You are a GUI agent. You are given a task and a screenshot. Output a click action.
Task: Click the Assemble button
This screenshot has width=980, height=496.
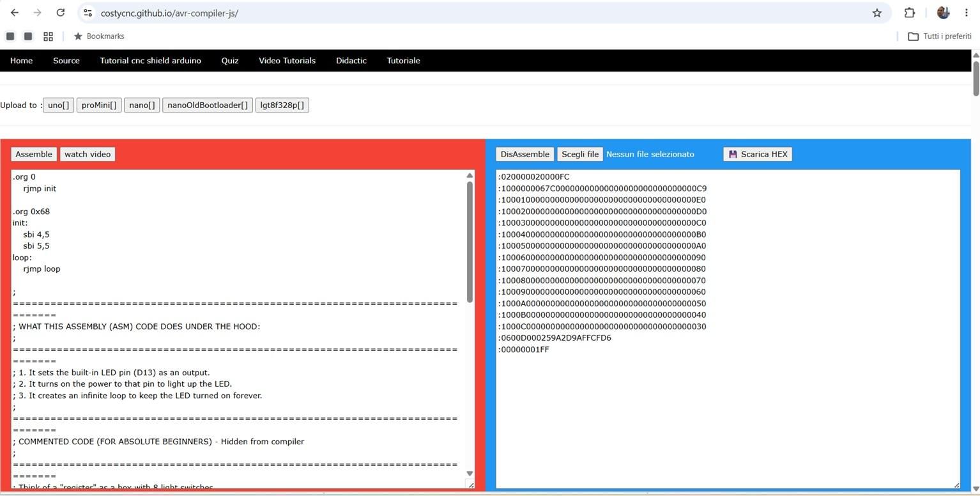tap(34, 154)
